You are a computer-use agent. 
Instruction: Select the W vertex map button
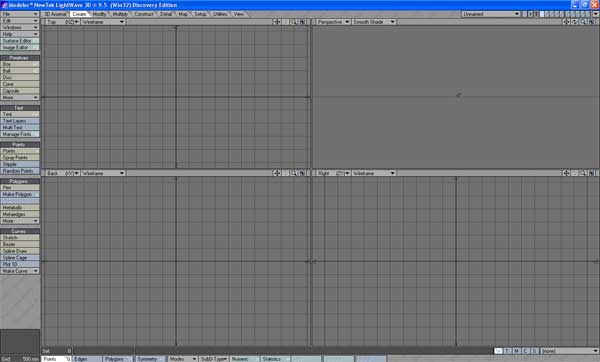pyautogui.click(x=498, y=351)
